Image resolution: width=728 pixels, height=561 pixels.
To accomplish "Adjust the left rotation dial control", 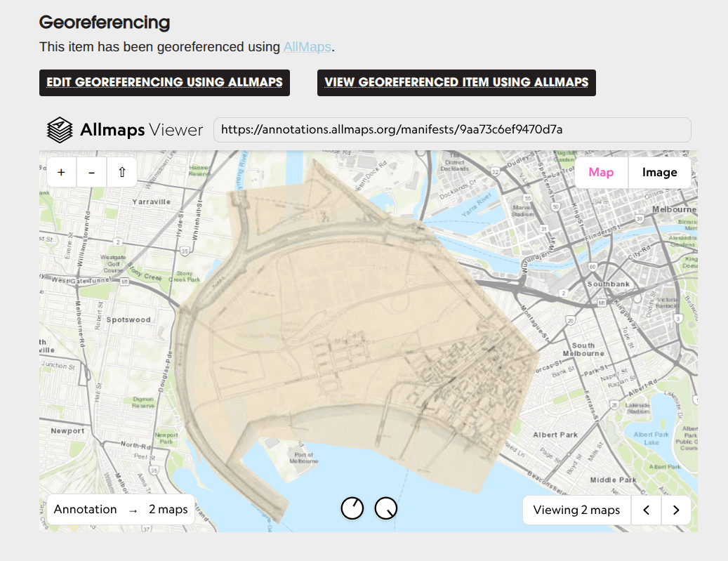I will 352,508.
